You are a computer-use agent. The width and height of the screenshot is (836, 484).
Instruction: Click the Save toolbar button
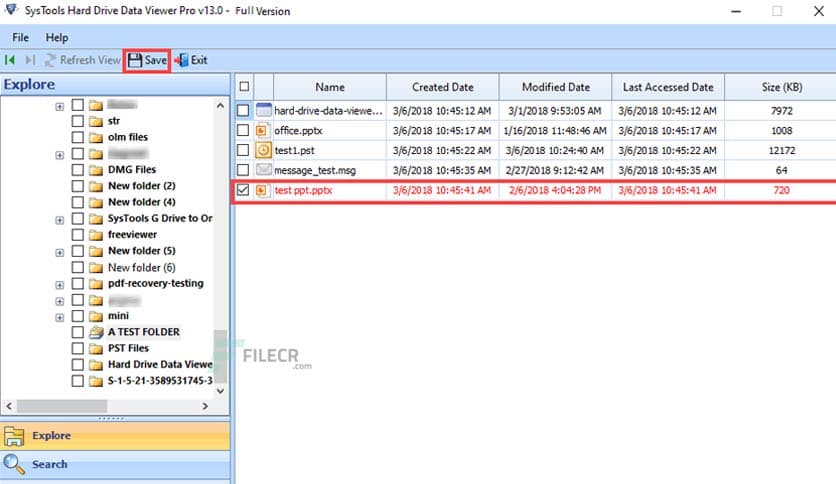click(x=147, y=60)
